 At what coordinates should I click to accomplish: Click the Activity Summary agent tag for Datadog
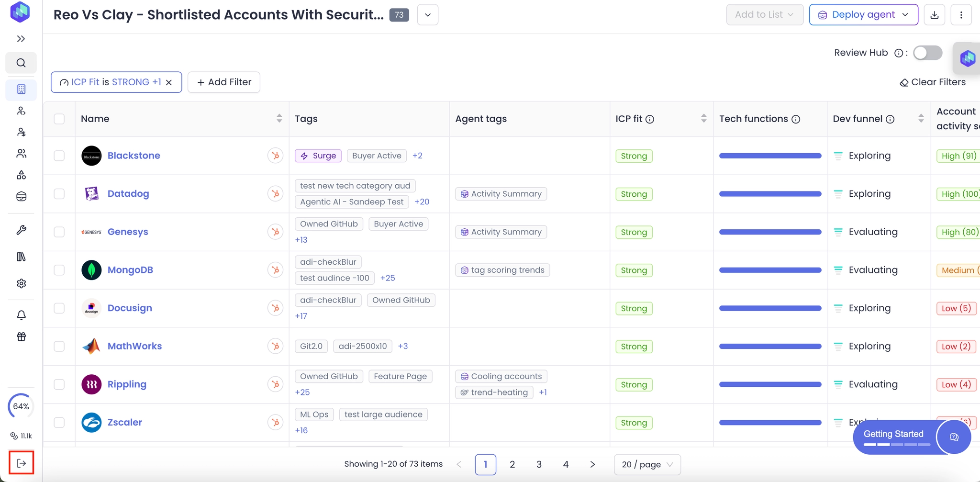click(501, 194)
